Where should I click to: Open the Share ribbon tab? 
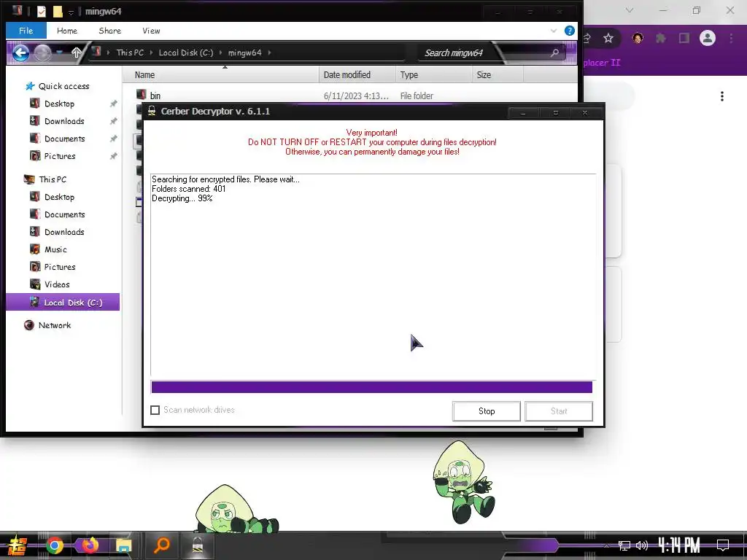tap(109, 31)
